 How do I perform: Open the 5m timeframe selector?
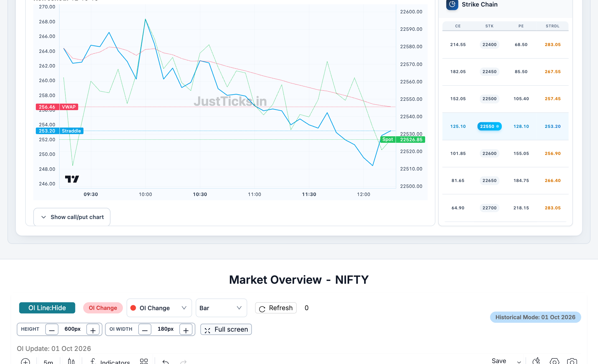coord(48,362)
